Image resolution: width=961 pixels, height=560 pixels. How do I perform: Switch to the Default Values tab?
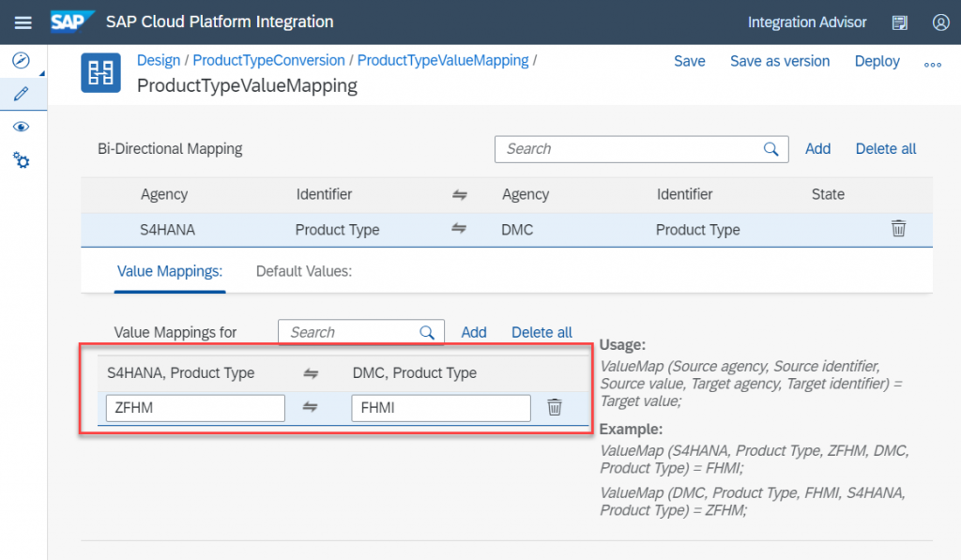304,271
